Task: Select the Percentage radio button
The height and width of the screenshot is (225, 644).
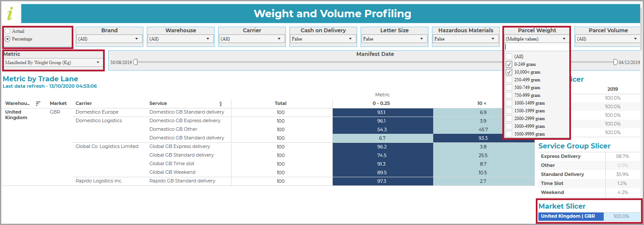Action: coord(8,39)
